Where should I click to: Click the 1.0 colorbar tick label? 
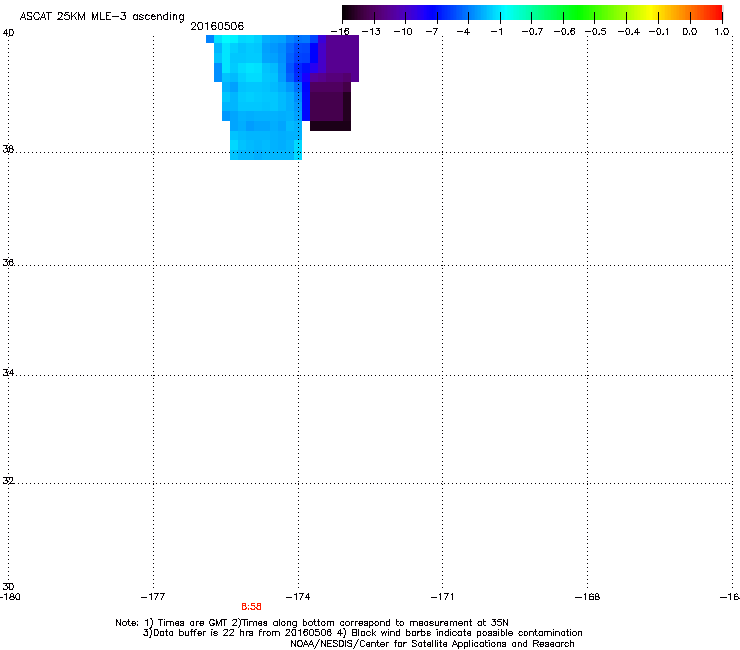coord(722,32)
